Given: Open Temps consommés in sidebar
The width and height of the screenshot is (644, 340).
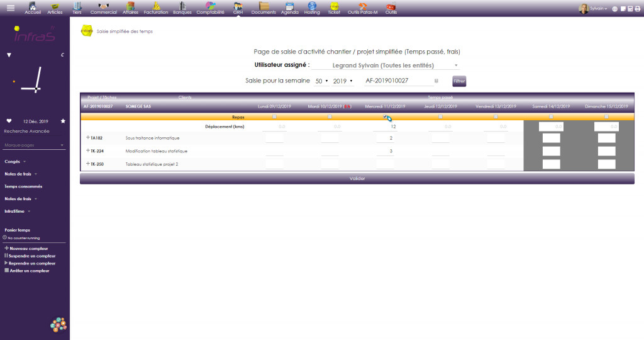Looking at the screenshot, I should tap(23, 186).
